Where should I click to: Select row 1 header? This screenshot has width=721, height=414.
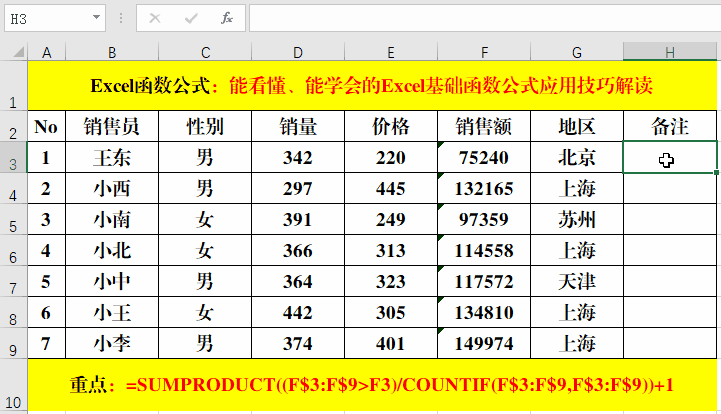pyautogui.click(x=13, y=86)
